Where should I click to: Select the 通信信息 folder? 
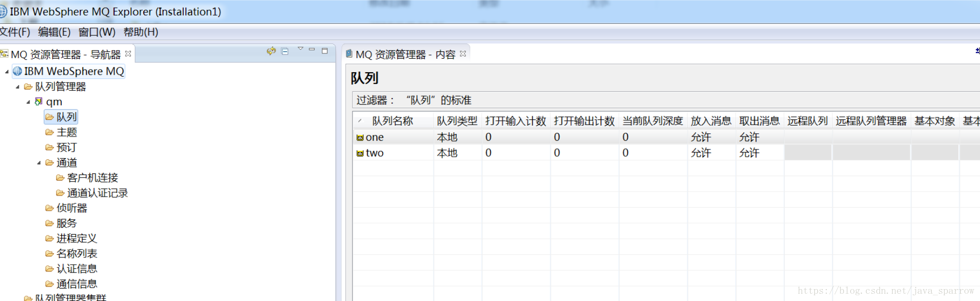pos(77,284)
